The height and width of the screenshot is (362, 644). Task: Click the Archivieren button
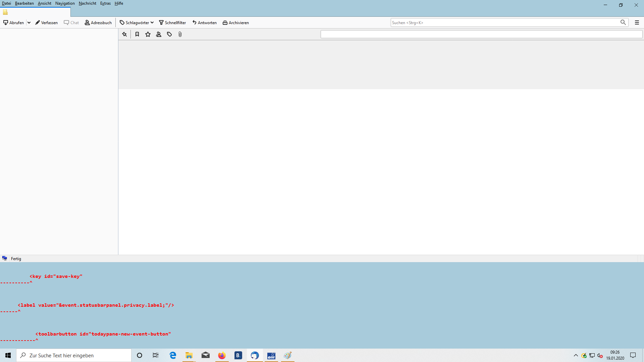(236, 22)
